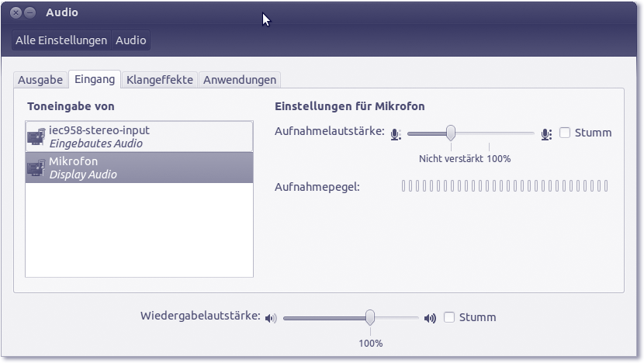Screen dimensions: 644x363
Task: Click the loud speaker volume icon
Action: click(430, 318)
